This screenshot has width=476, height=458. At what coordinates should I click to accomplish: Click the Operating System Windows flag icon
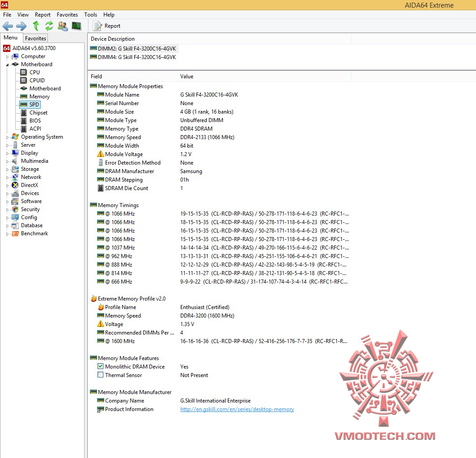click(15, 137)
